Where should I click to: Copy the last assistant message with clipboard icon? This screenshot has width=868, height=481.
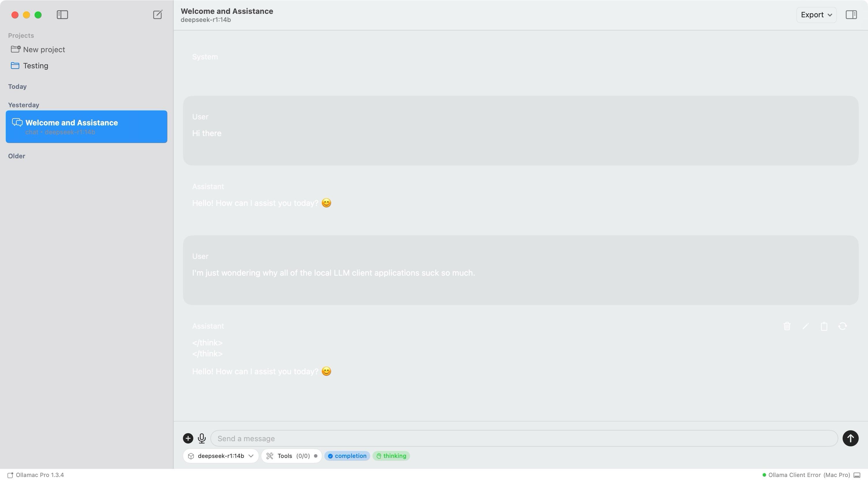824,326
